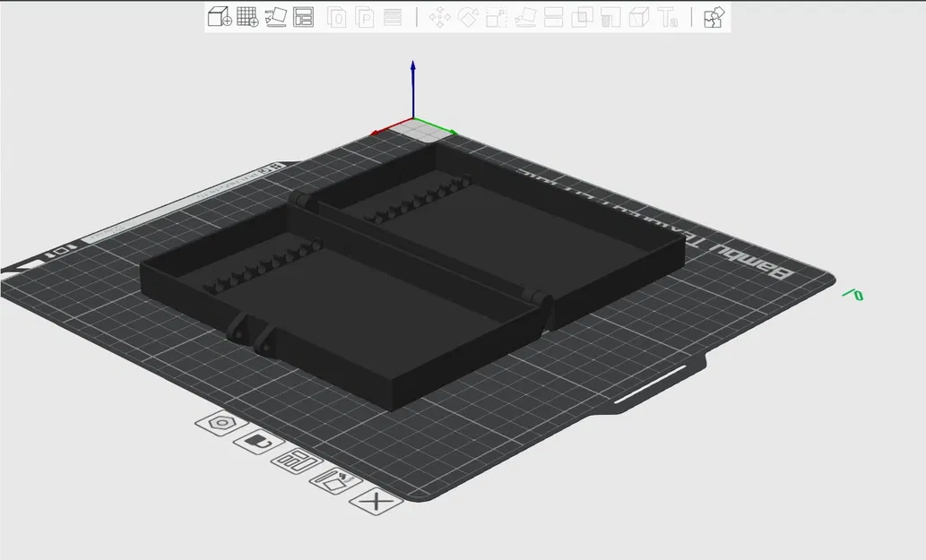
Task: Activate the Place-on-face tool
Action: click(527, 17)
